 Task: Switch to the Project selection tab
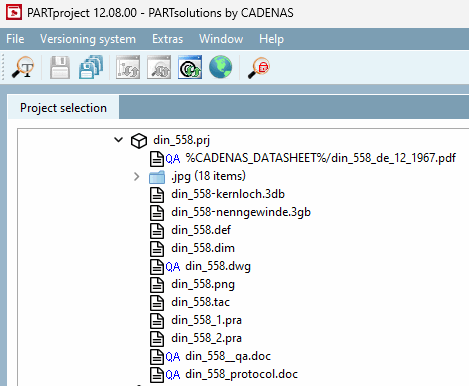[63, 108]
